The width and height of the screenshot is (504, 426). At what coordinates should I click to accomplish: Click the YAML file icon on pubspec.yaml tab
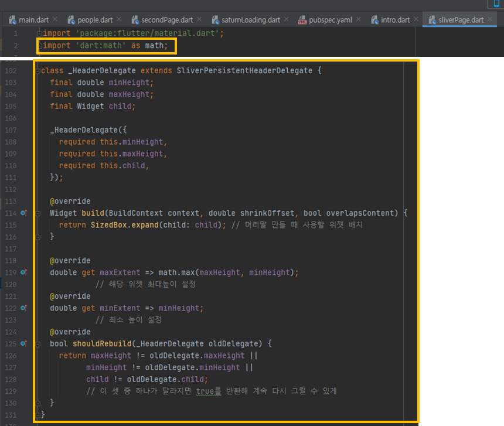302,20
